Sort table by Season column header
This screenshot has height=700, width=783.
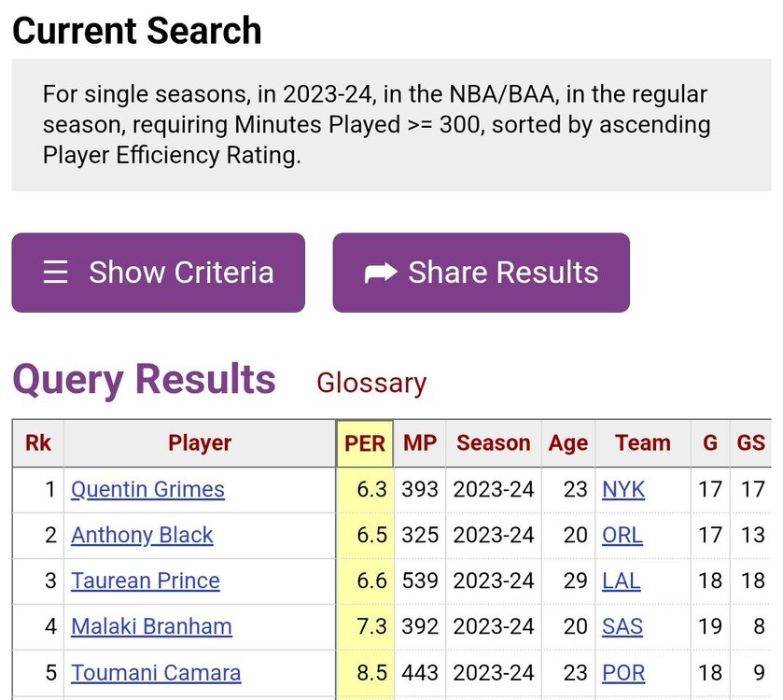pyautogui.click(x=493, y=443)
